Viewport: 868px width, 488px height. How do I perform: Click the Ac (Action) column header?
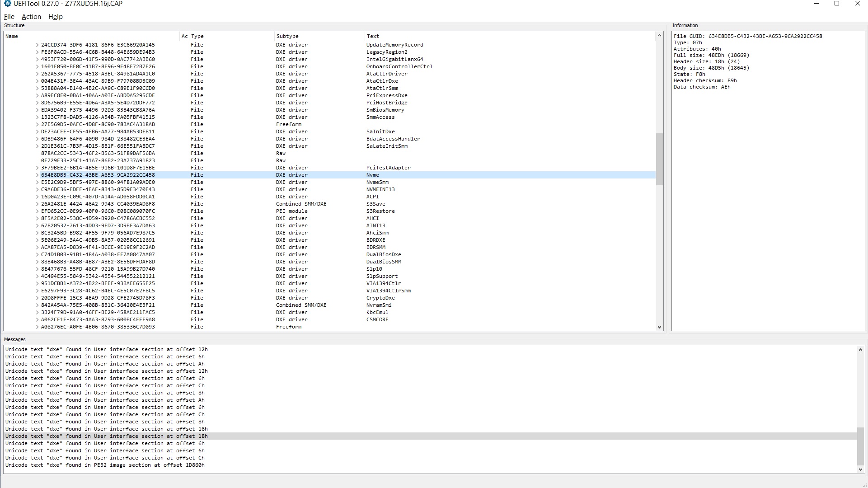tap(185, 36)
